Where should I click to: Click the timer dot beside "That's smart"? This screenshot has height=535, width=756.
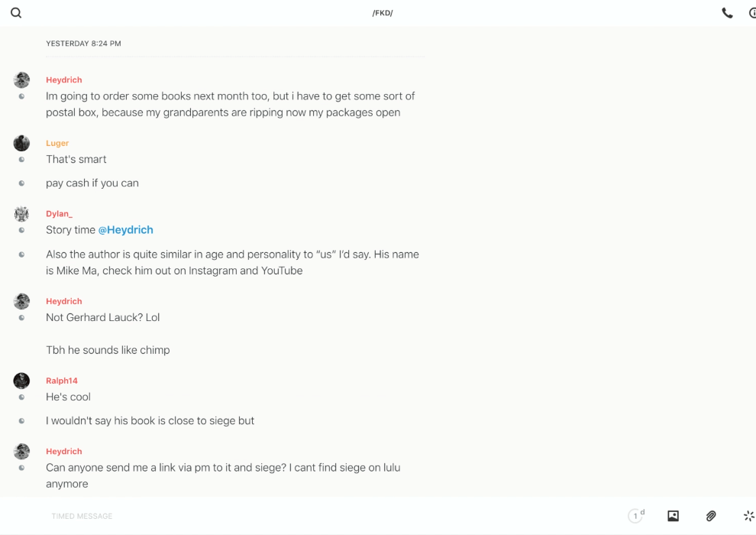[21, 160]
